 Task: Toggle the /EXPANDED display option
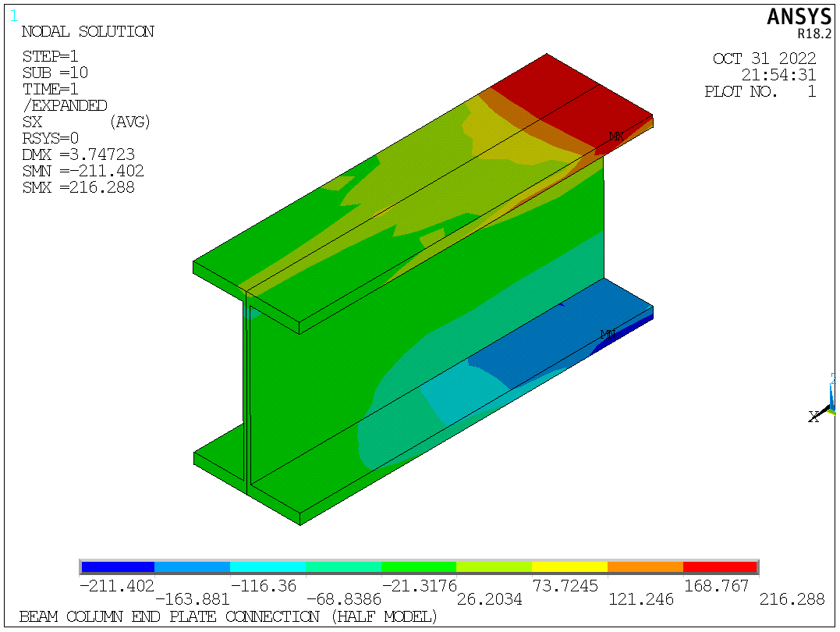[x=64, y=106]
